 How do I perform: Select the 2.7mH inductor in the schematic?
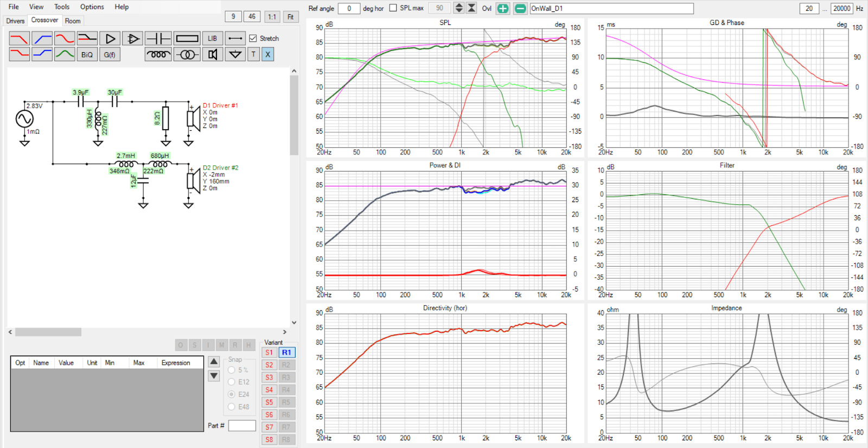pos(126,163)
